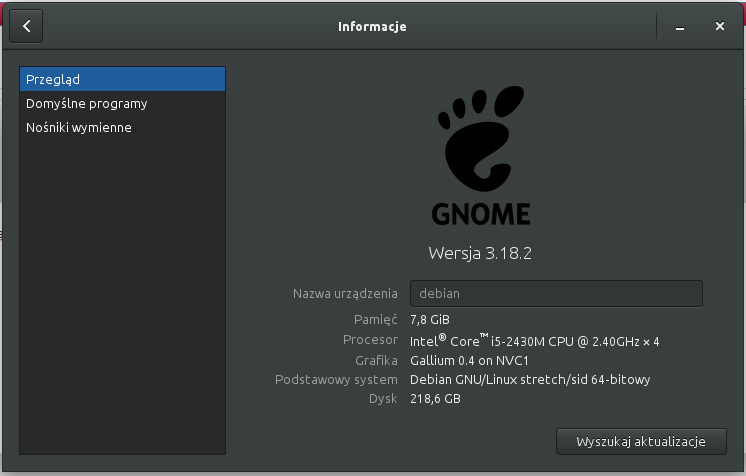The width and height of the screenshot is (746, 476).
Task: Click the 218,6 GB disk value
Action: [436, 399]
